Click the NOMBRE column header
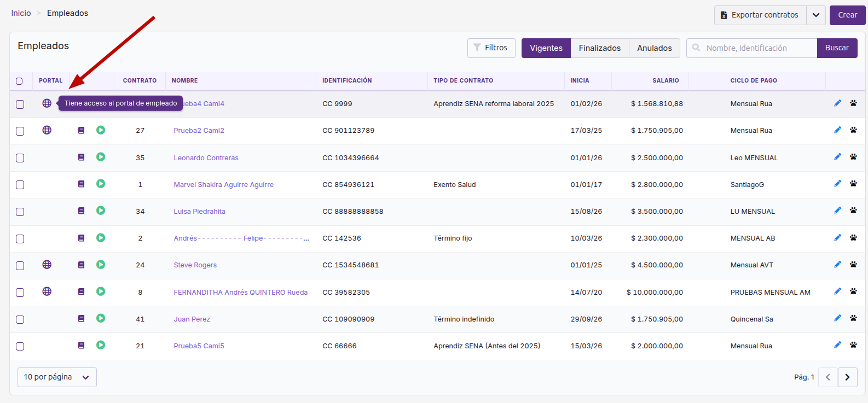The image size is (868, 403). (x=185, y=80)
